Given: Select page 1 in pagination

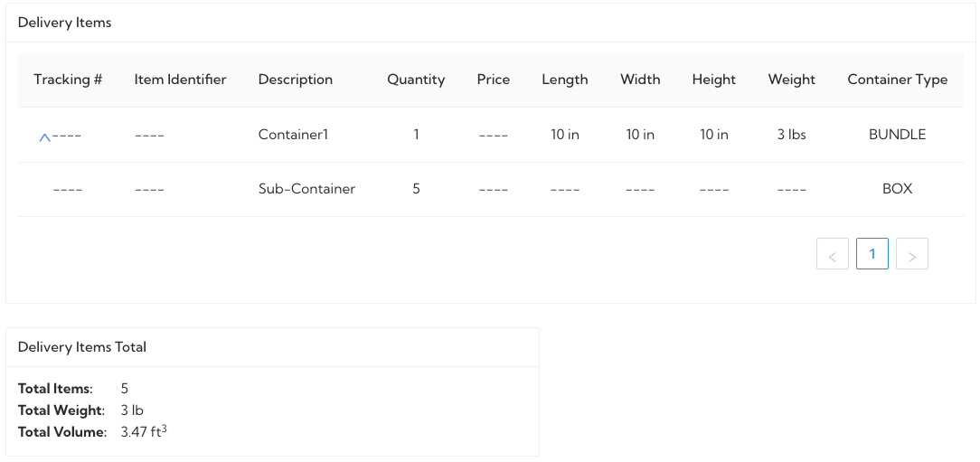Looking at the screenshot, I should (872, 254).
